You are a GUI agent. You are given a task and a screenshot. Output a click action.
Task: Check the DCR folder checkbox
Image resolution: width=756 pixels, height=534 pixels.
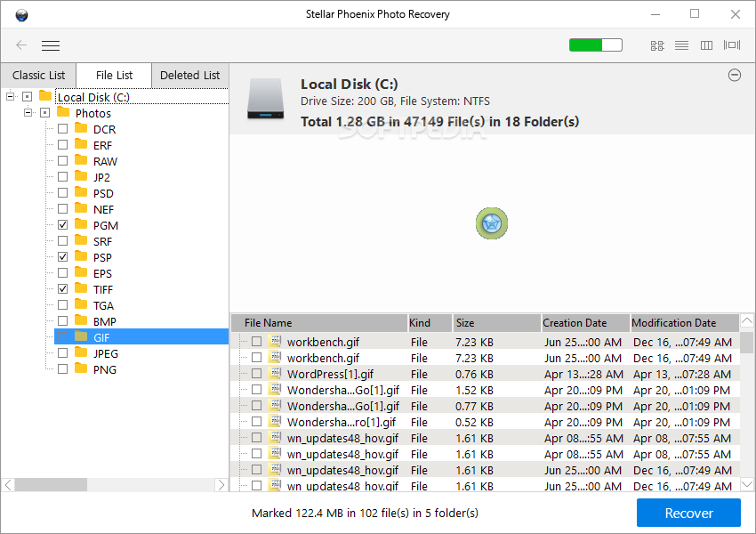point(62,129)
